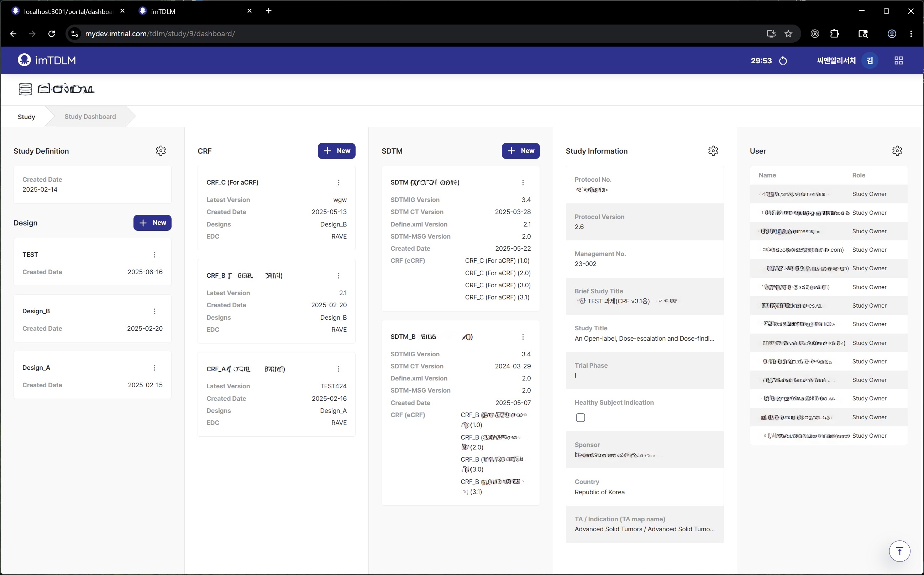The width and height of the screenshot is (924, 575).
Task: Open Study Definition settings gear
Action: pyautogui.click(x=161, y=151)
